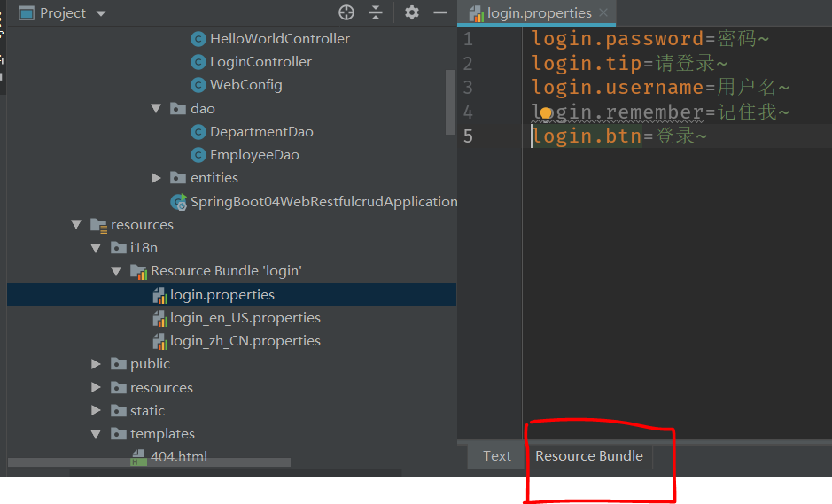The width and height of the screenshot is (832, 504).
Task: Click LoginController class icon
Action: pos(198,62)
